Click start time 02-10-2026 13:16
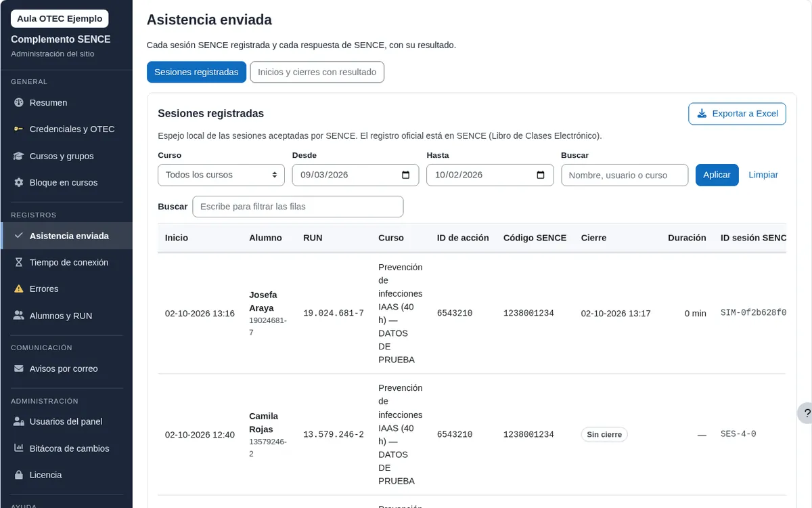 tap(200, 314)
